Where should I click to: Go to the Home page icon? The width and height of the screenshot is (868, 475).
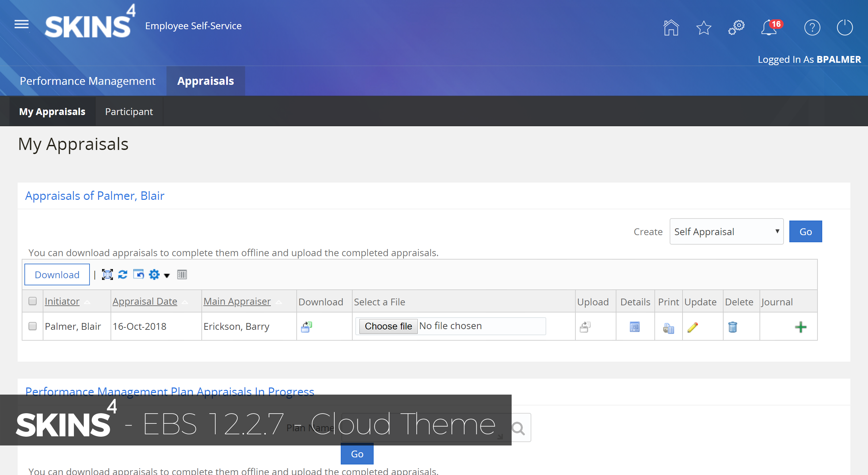671,27
